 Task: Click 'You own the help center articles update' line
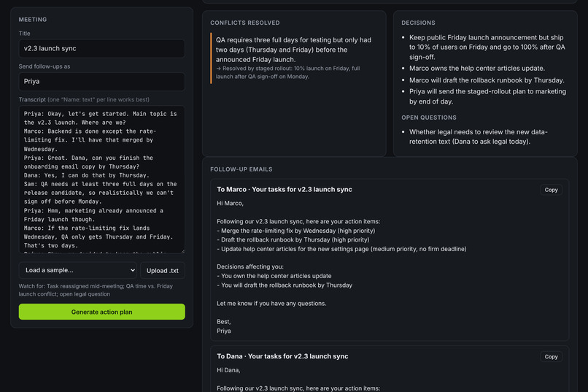[x=274, y=276]
